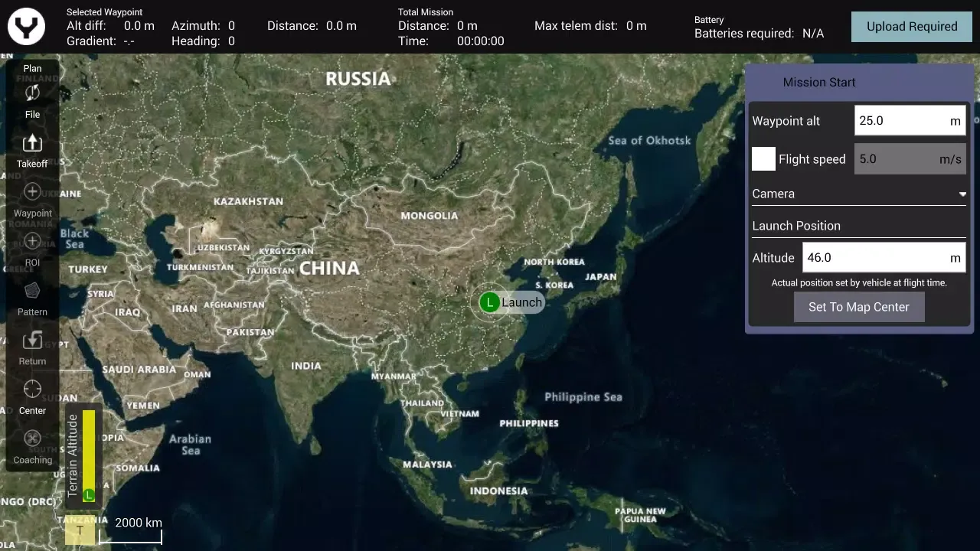The image size is (980, 551).
Task: Open the File tool in Plan toolbar
Action: tap(32, 101)
